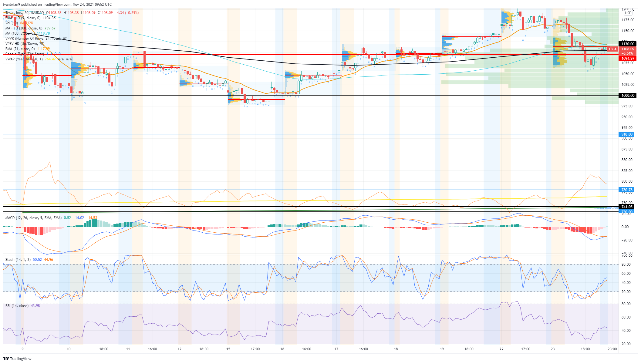Click the 1175.00 price scale value
Image resolution: width=641 pixels, height=364 pixels.
coord(628,20)
